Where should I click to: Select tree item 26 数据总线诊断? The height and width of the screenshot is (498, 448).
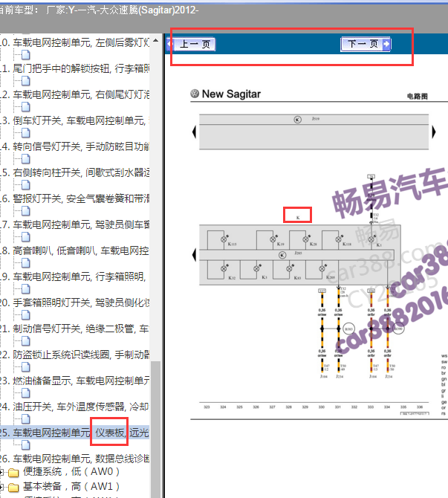tap(74, 459)
